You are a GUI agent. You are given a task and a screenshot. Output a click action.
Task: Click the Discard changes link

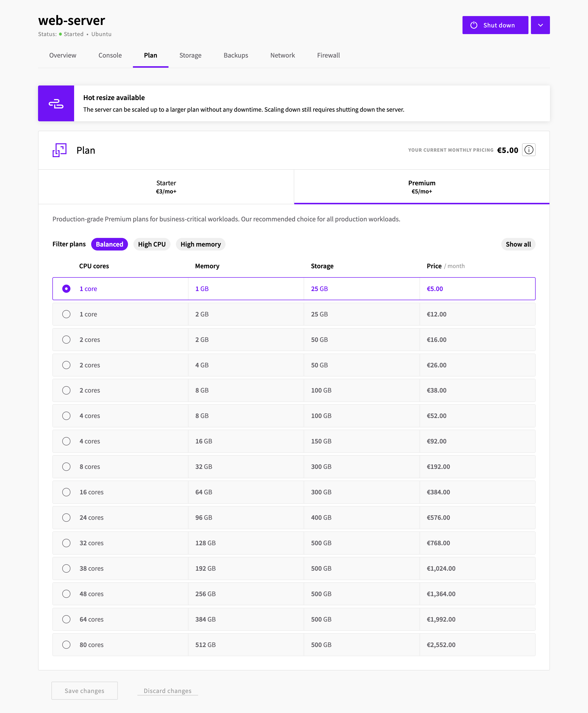(167, 691)
